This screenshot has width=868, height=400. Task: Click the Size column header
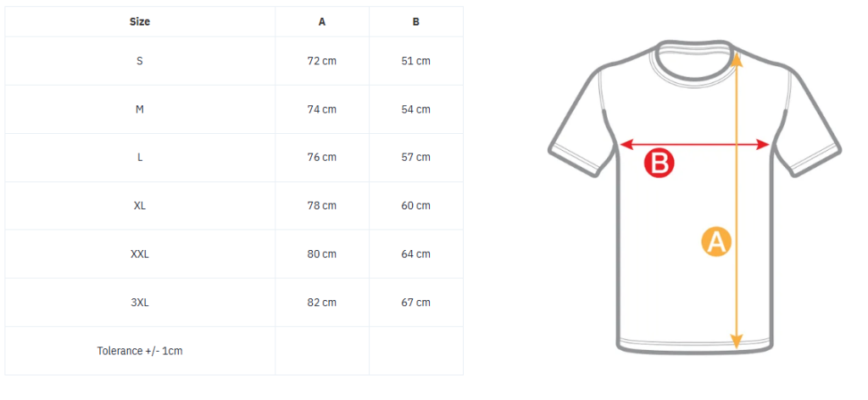pos(140,21)
